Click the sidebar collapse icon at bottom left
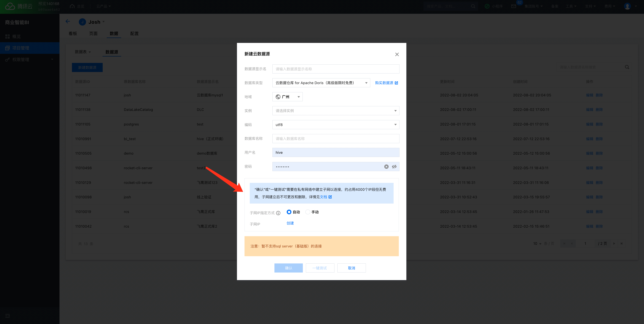Viewport: 644px width, 324px height. click(8, 316)
